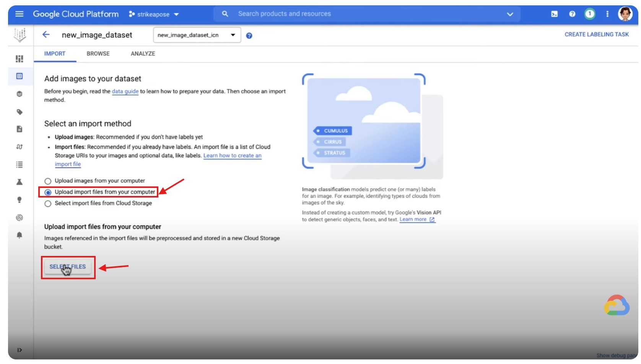
Task: Select Upload import files from your computer
Action: click(x=48, y=192)
